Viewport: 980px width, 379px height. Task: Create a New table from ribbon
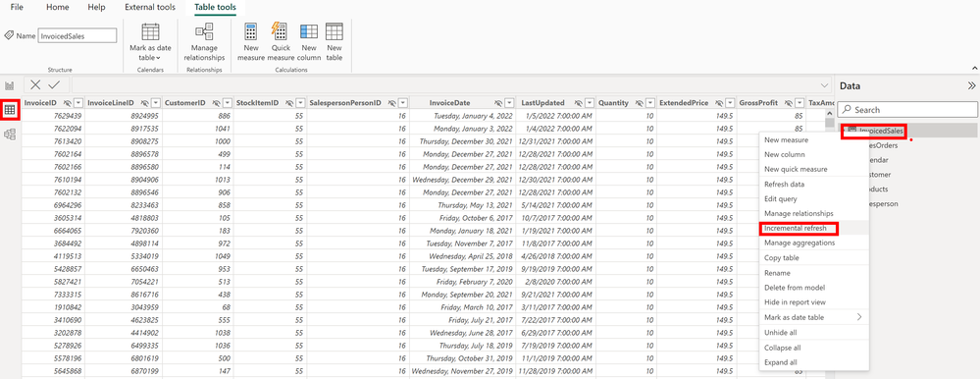click(335, 42)
